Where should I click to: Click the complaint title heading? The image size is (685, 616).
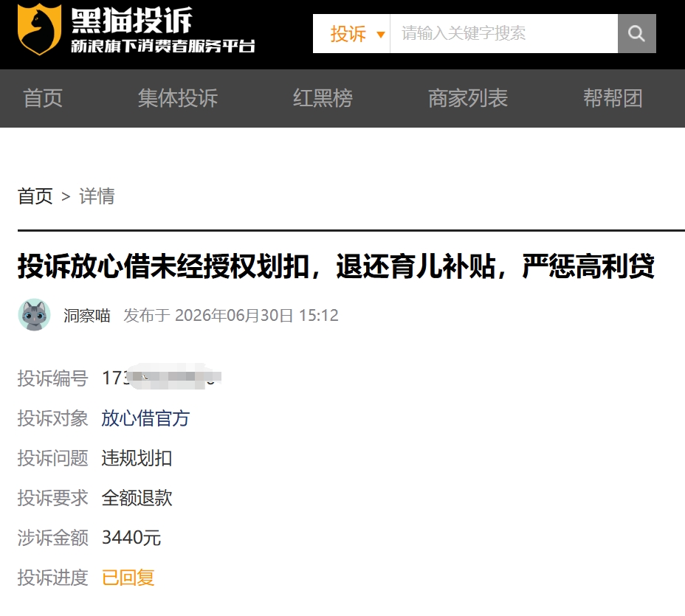click(x=336, y=266)
